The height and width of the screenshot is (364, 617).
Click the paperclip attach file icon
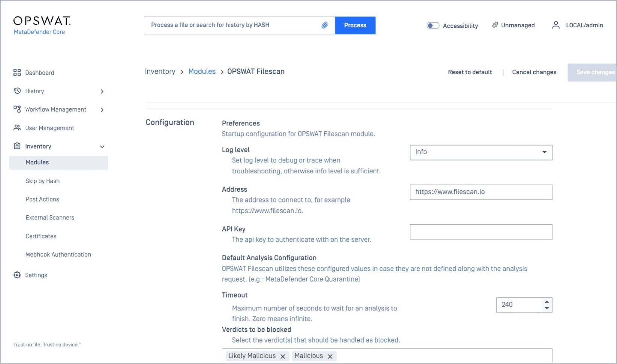[325, 25]
